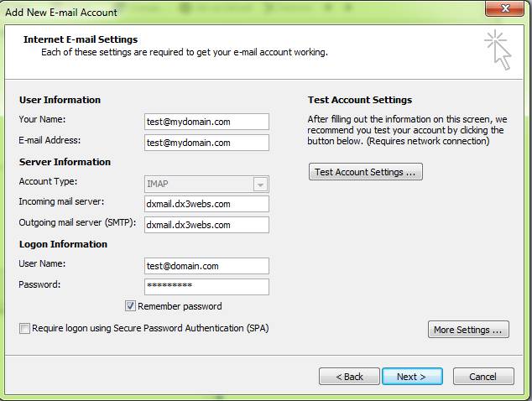Go to Next step
The height and width of the screenshot is (401, 532).
point(412,376)
